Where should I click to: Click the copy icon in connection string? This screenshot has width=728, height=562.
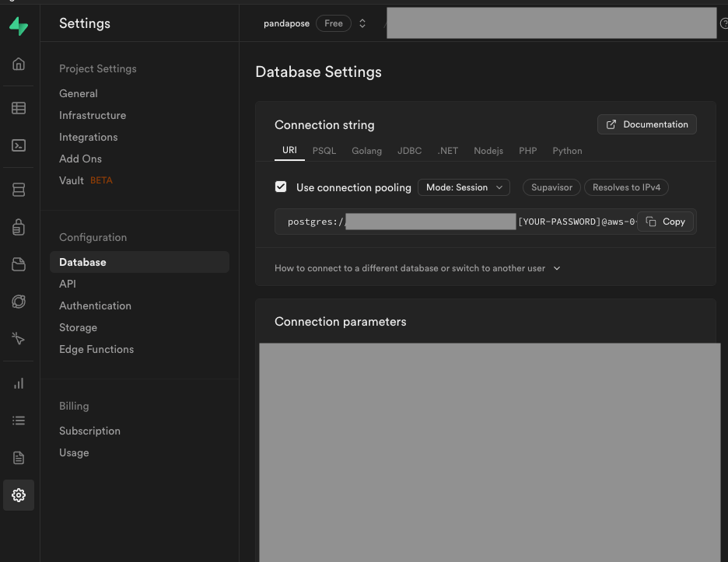651,222
